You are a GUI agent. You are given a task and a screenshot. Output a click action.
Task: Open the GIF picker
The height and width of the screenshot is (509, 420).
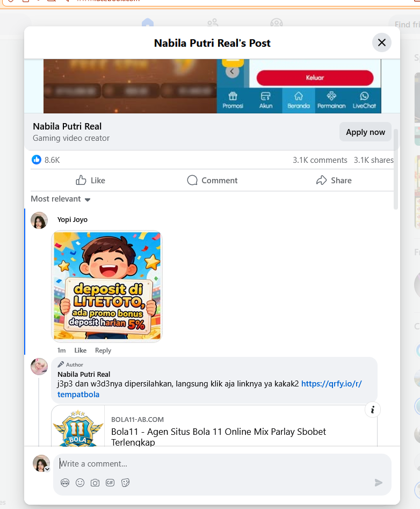coord(110,483)
